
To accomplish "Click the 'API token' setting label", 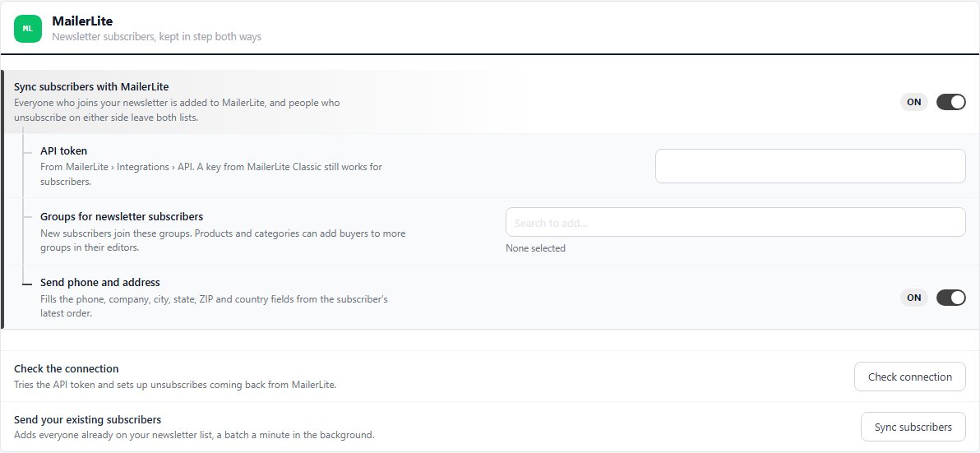I will tap(64, 150).
